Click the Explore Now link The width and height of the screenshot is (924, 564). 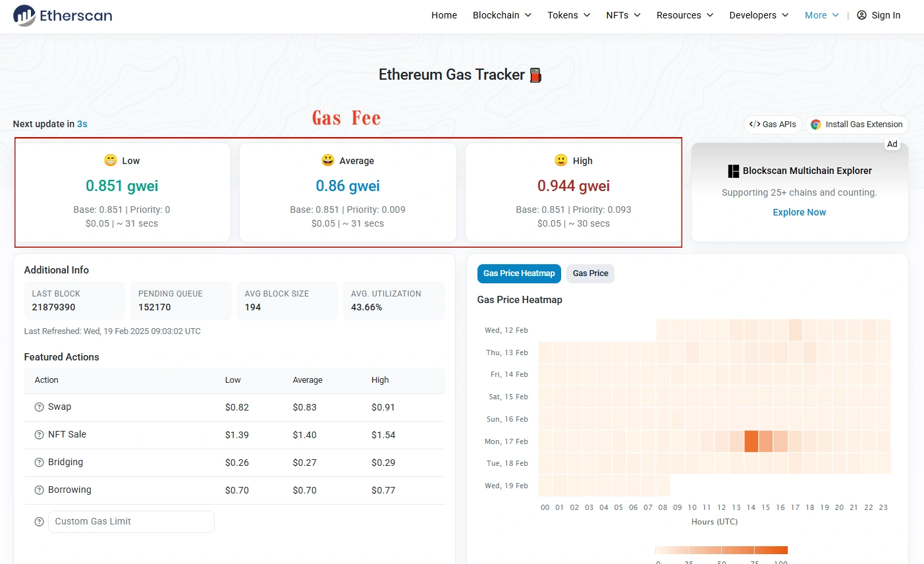(x=800, y=212)
